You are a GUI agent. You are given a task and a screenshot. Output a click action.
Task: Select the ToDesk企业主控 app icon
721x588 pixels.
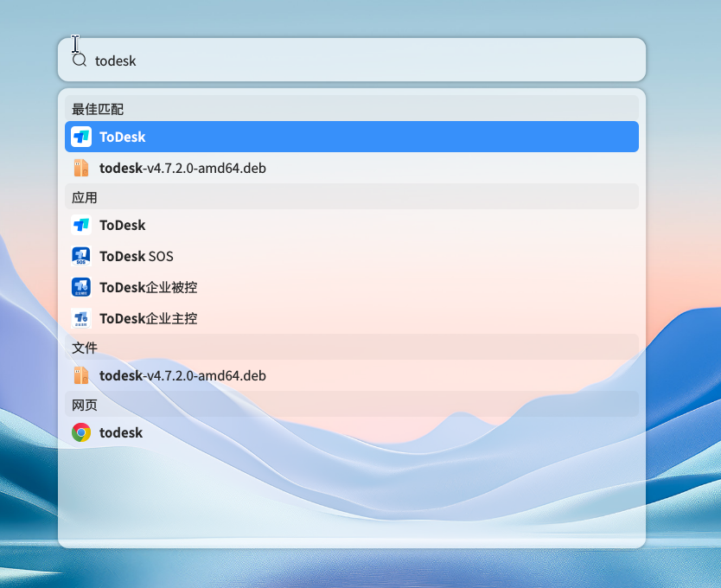point(81,318)
